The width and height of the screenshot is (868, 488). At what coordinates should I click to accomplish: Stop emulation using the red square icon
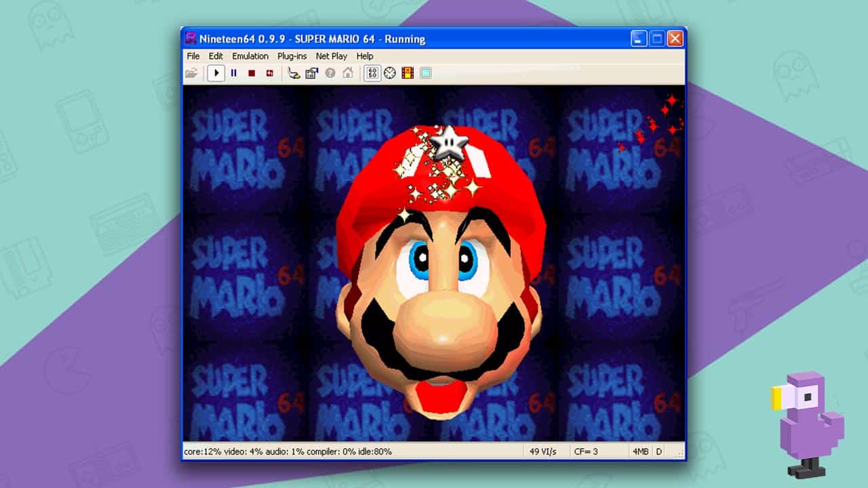pyautogui.click(x=251, y=73)
